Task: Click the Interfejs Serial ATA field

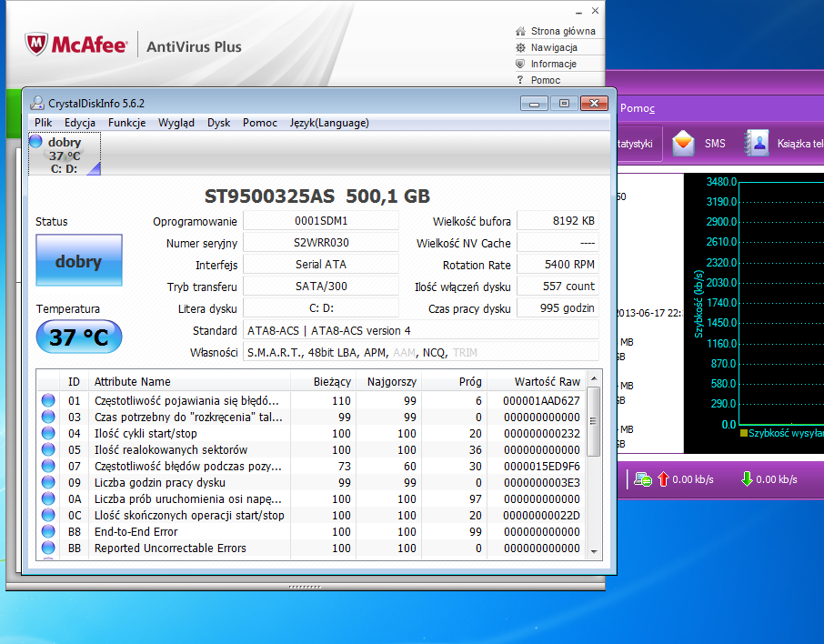Action: point(320,265)
